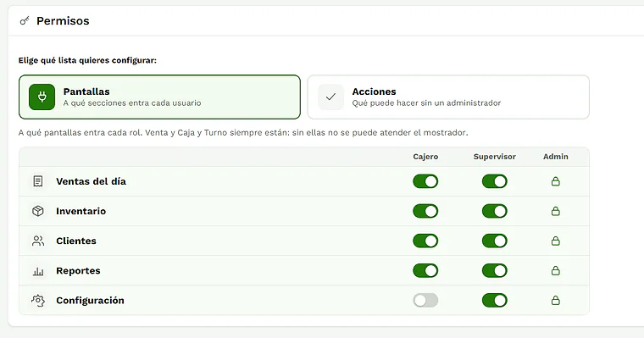Click the Ventas del día row label
The image size is (644, 338).
[x=92, y=181]
